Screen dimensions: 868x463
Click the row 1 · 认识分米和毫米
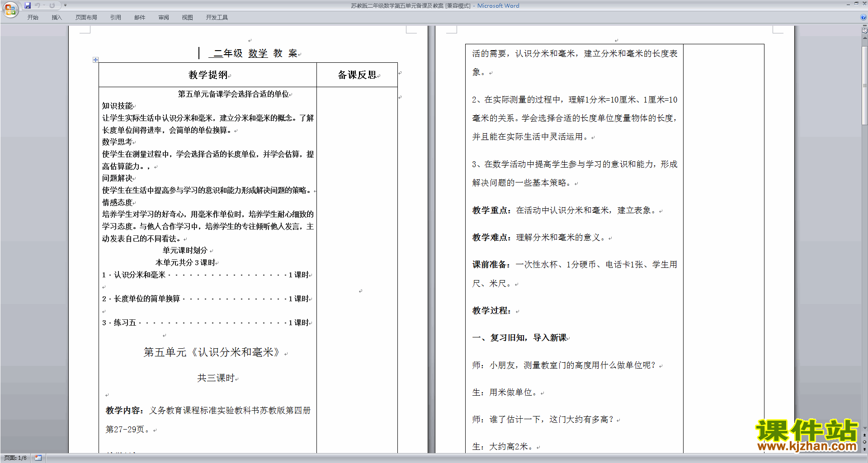tap(206, 275)
